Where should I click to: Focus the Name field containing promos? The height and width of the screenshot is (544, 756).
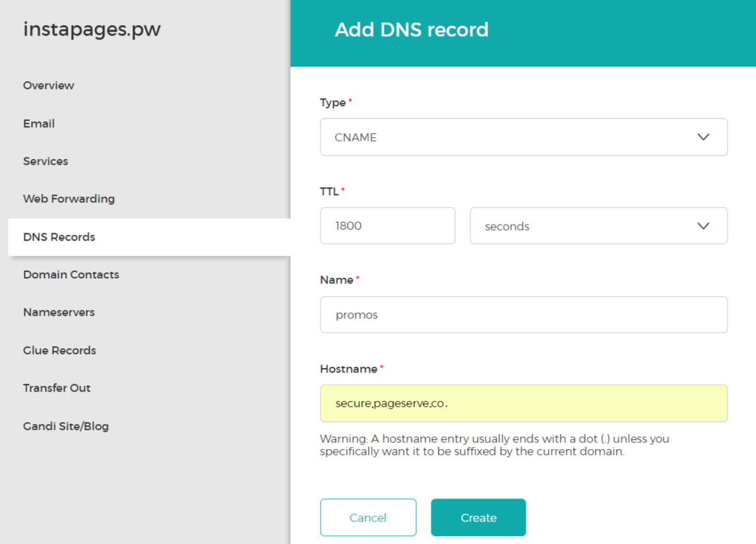coord(523,315)
